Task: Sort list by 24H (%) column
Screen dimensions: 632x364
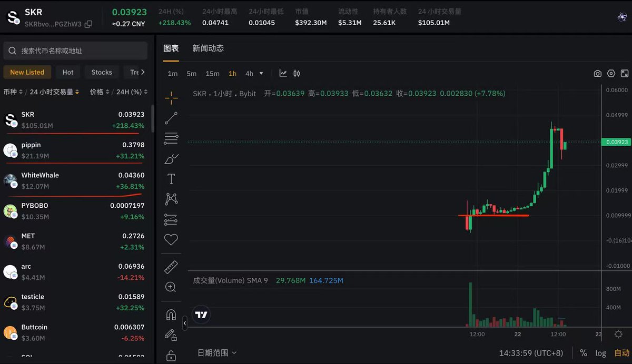Action: pyautogui.click(x=132, y=92)
